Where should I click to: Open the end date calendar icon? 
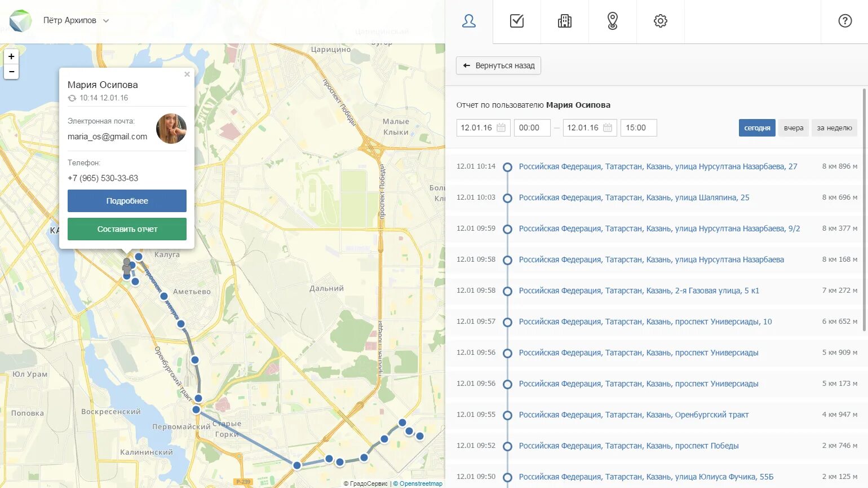point(608,128)
